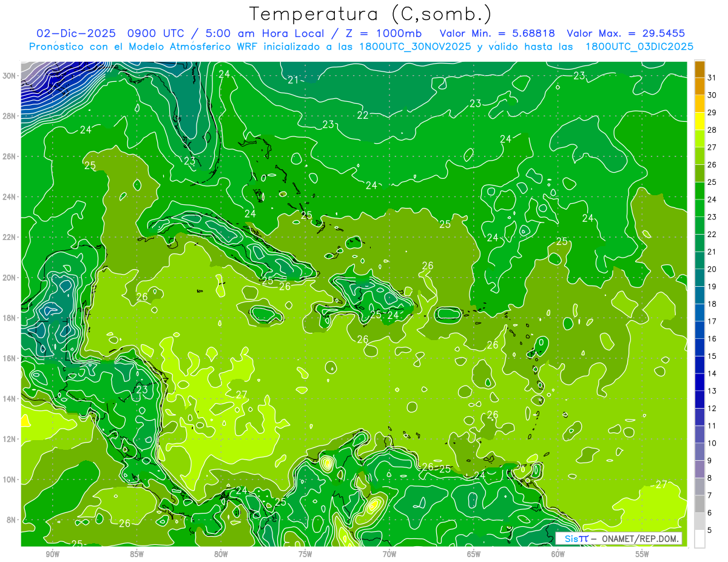The image size is (728, 562).
Task: Click the '24N' latitude axis label
Action: coord(10,196)
